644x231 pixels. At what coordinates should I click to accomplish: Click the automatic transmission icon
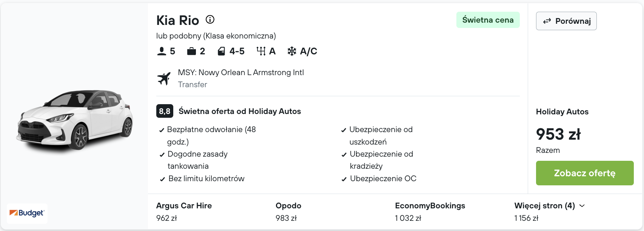click(261, 51)
